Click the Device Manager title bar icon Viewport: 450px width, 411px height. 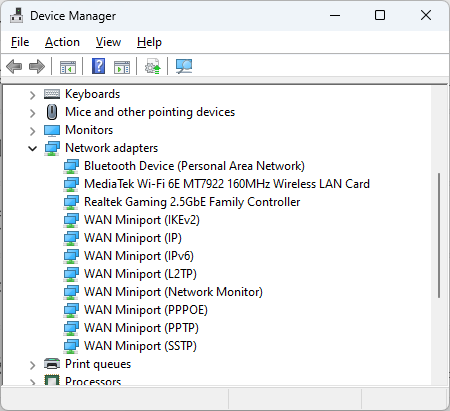coord(16,15)
